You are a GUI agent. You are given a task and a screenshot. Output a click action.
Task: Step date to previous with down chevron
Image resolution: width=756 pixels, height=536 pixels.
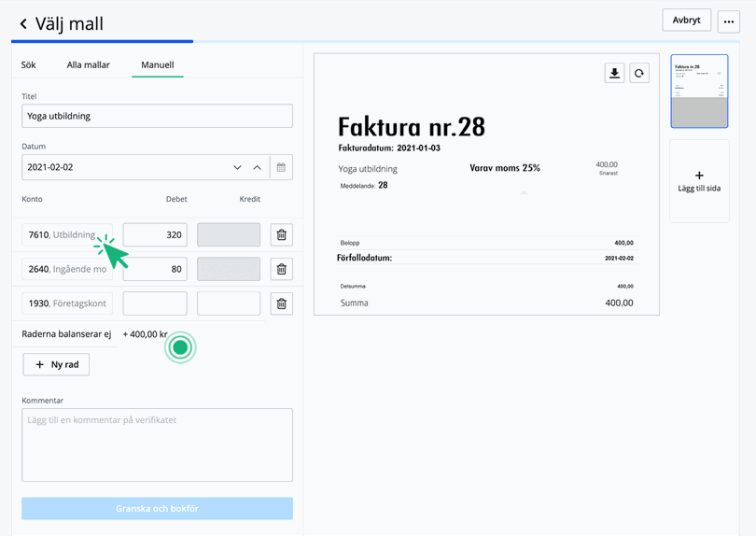[x=237, y=167]
